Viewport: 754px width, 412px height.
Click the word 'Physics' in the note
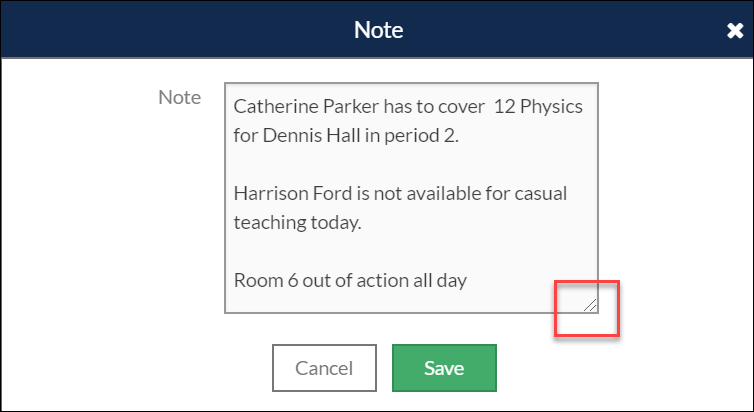pos(551,106)
